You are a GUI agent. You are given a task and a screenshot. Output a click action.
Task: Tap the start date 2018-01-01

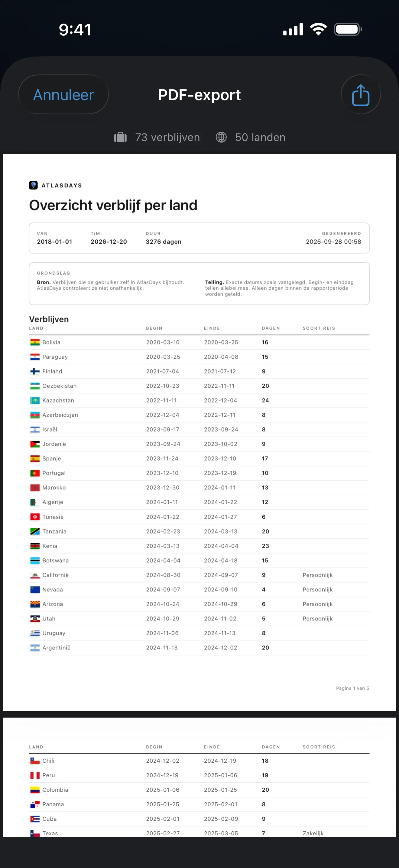(x=54, y=242)
